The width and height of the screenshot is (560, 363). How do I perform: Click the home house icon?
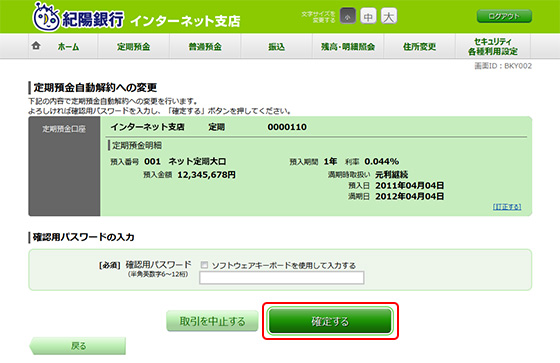point(36,46)
